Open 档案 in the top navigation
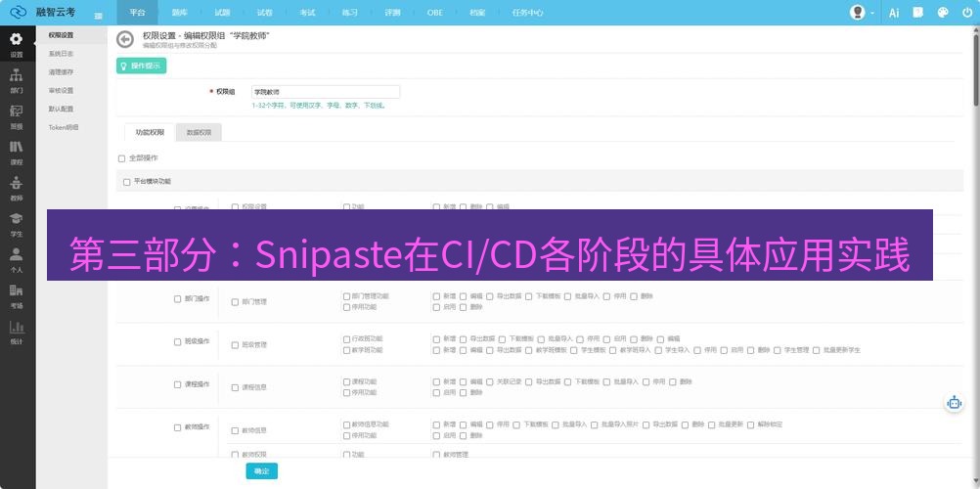The height and width of the screenshot is (489, 980). point(477,13)
